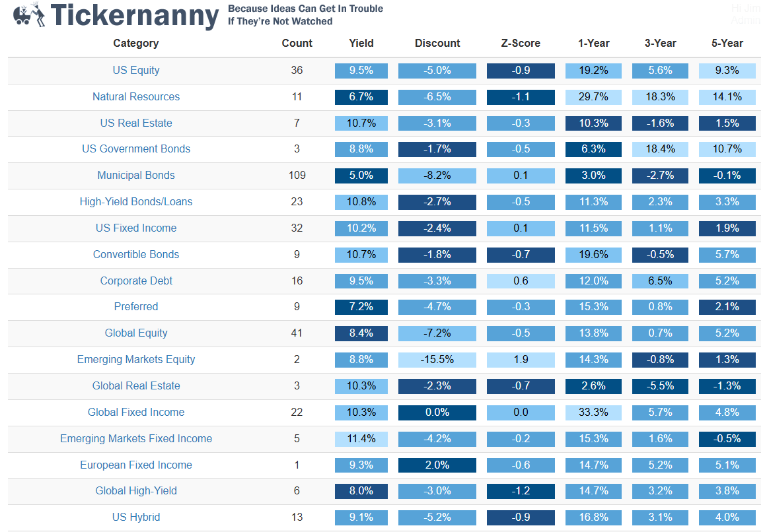Click the Global Fixed Income 33.3% 1-Year cell
767x532 pixels.
click(x=593, y=413)
